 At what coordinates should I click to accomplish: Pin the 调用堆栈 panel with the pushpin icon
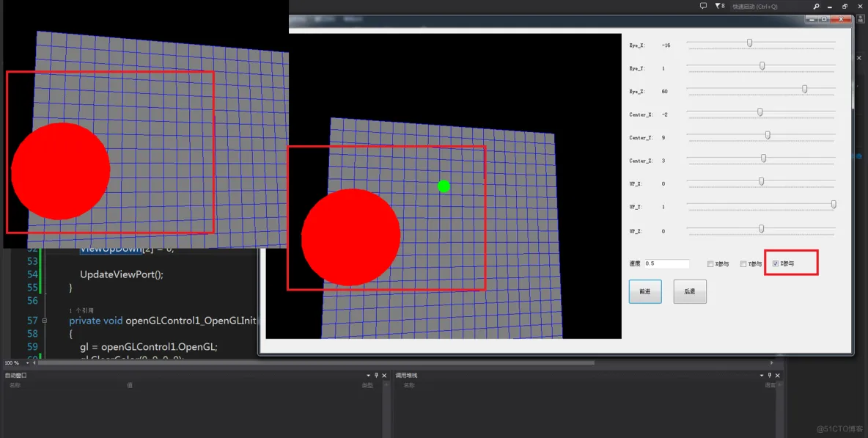(x=770, y=376)
